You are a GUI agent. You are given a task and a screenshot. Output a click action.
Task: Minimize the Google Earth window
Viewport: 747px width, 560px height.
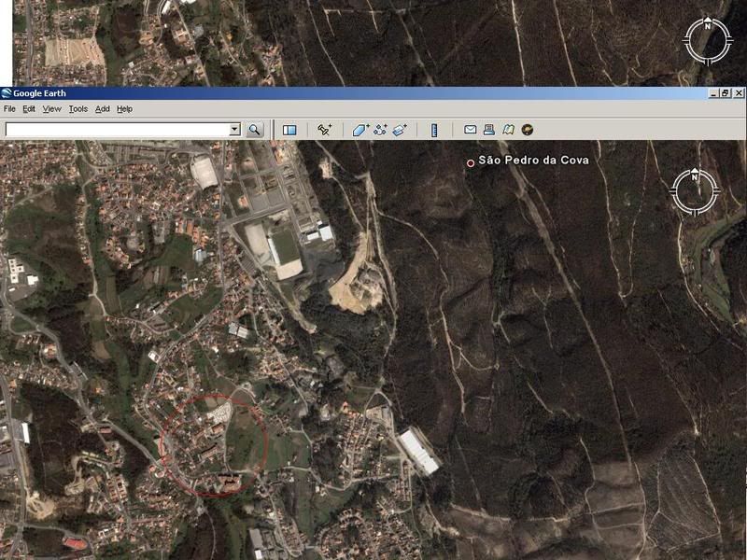click(713, 93)
